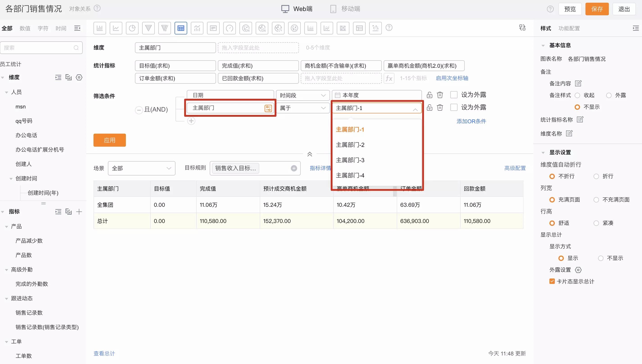Select the funnel chart type icon
This screenshot has width=642, height=364.
tap(148, 28)
